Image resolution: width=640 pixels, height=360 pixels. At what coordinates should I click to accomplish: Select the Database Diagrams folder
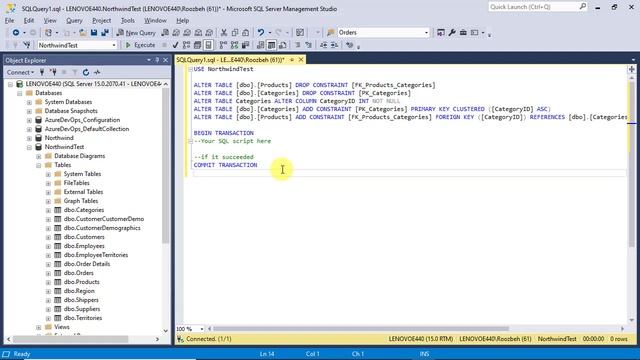click(x=80, y=156)
